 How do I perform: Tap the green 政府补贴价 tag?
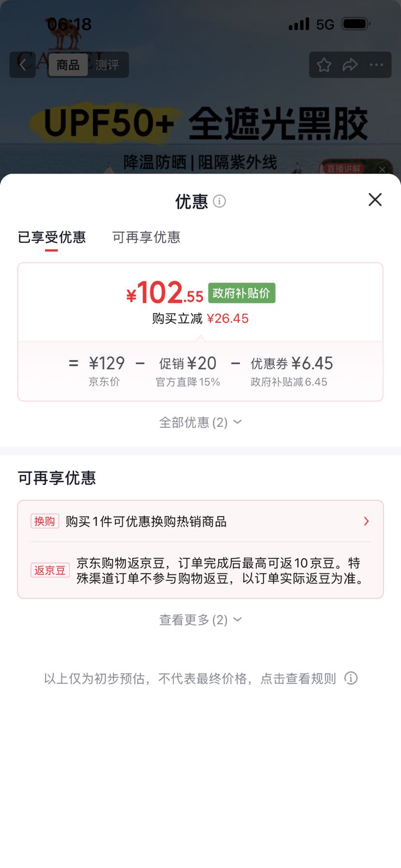[x=242, y=293]
